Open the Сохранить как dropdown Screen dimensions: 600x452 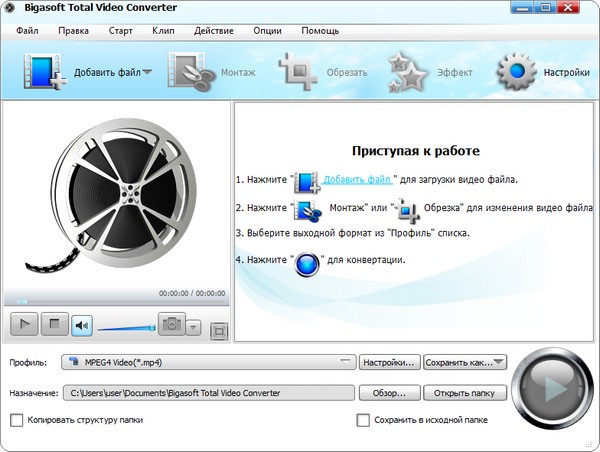tap(464, 361)
